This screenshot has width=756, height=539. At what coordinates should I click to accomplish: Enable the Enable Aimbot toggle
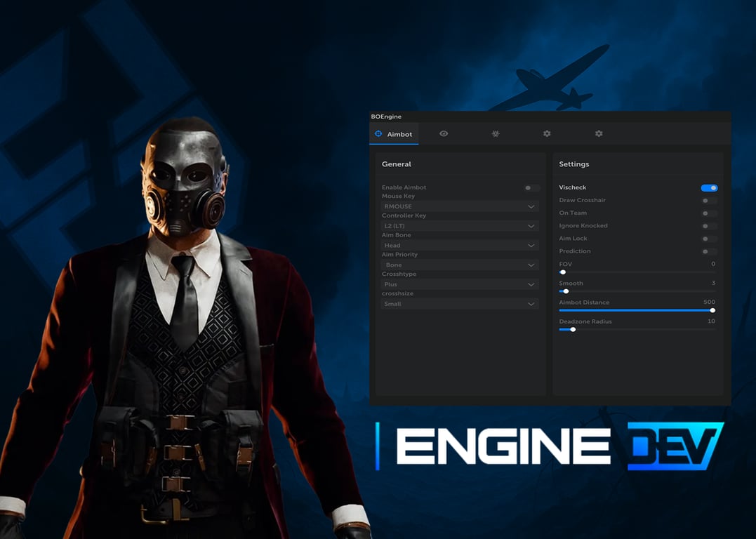528,187
